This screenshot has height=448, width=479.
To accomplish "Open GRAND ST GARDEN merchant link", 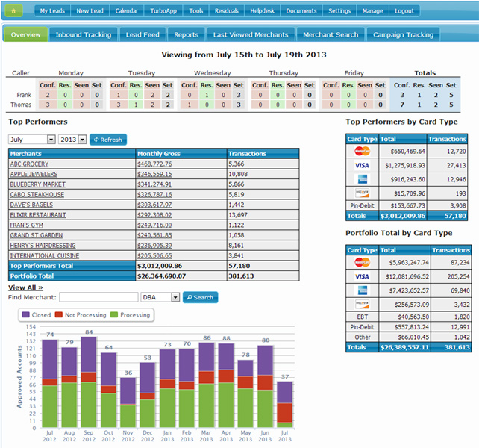I will pyautogui.click(x=37, y=235).
